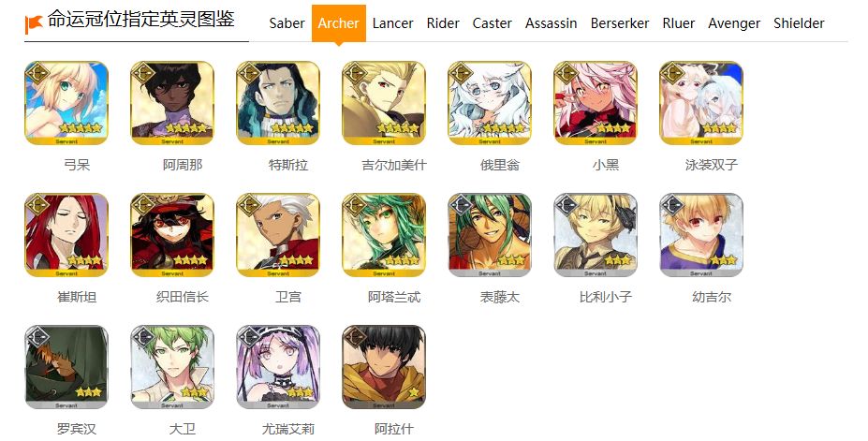Open the 罗宾汉 hooded servant icon
The height and width of the screenshot is (441, 868).
point(66,367)
